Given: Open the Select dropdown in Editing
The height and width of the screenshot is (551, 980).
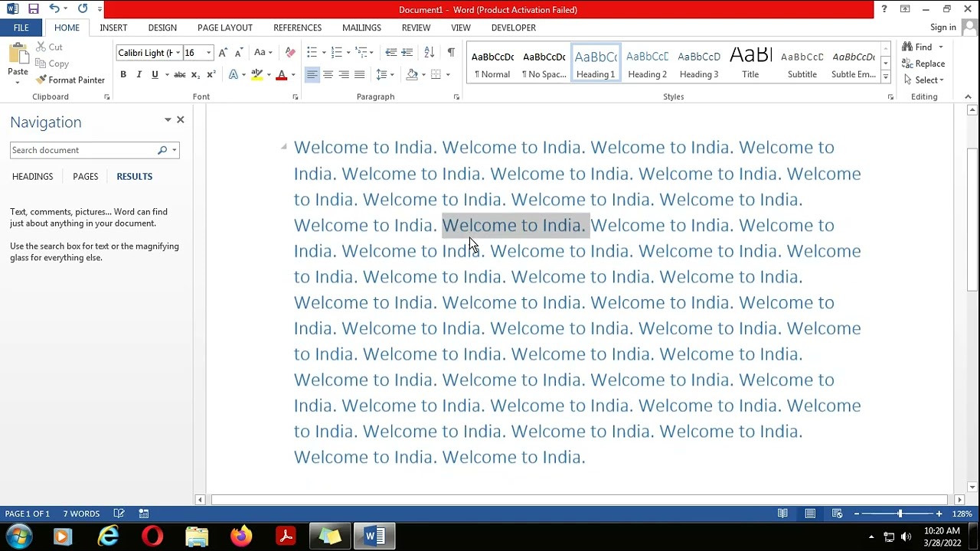Looking at the screenshot, I should tap(924, 80).
